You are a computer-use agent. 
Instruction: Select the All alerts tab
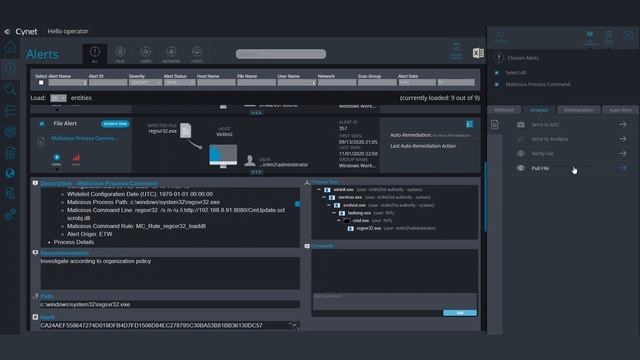pyautogui.click(x=95, y=54)
